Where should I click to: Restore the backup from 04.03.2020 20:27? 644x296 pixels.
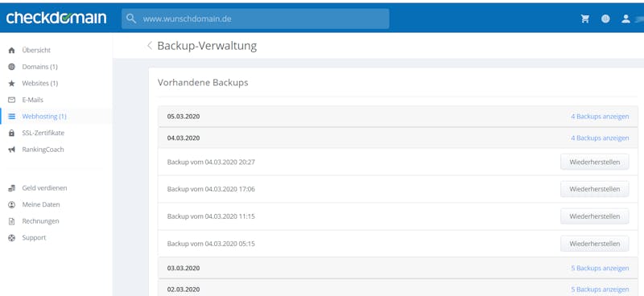(594, 162)
